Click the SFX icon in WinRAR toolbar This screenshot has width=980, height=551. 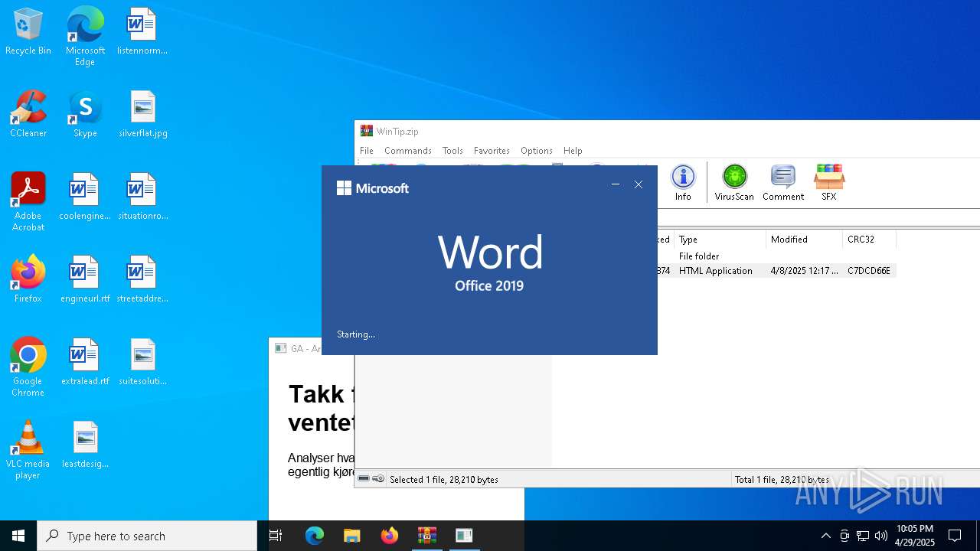(828, 183)
